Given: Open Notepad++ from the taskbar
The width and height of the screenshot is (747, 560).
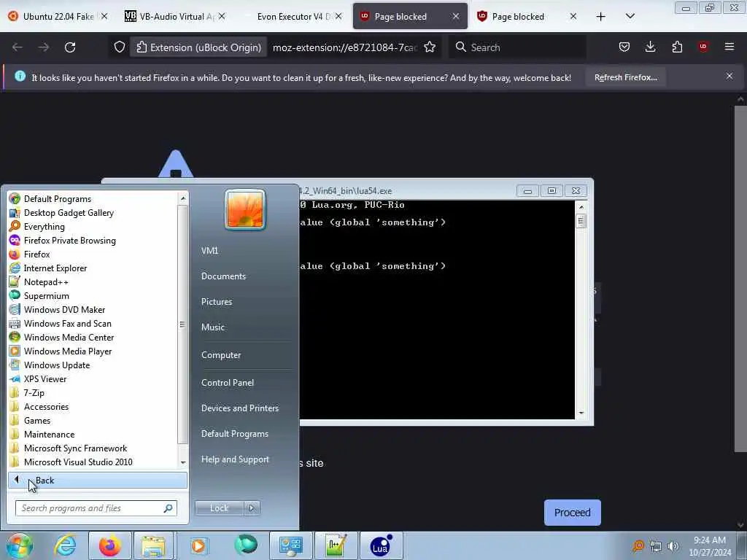Looking at the screenshot, I should (x=336, y=545).
